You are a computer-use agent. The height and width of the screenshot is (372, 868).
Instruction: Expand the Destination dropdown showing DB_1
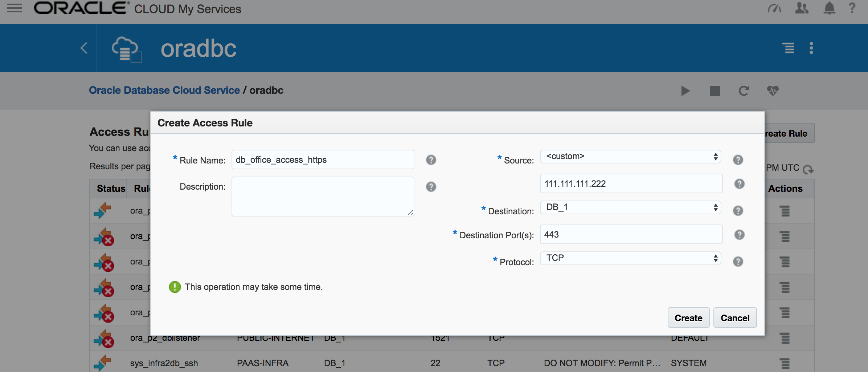(x=630, y=207)
